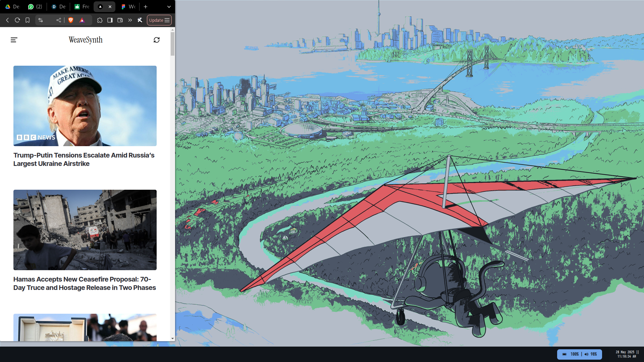Toggle the browser sidebar panel

click(x=110, y=20)
